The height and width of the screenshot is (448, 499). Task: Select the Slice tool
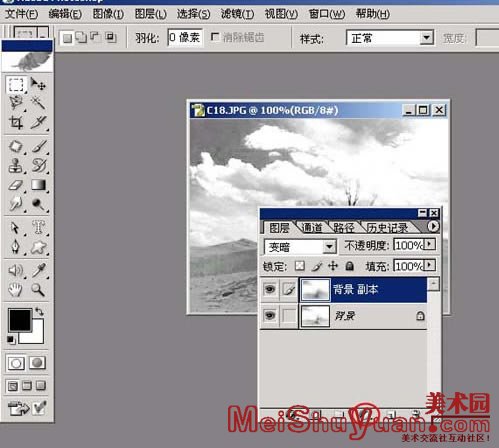click(38, 122)
